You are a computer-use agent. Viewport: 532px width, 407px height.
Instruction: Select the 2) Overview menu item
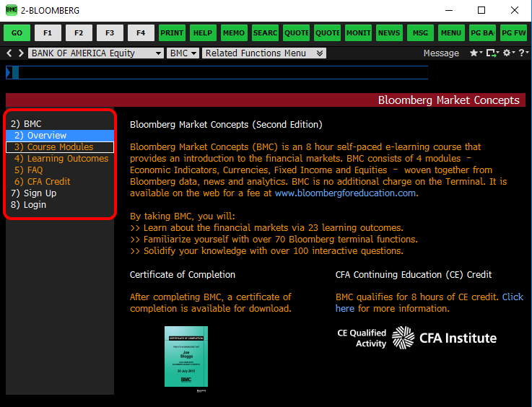[60, 136]
